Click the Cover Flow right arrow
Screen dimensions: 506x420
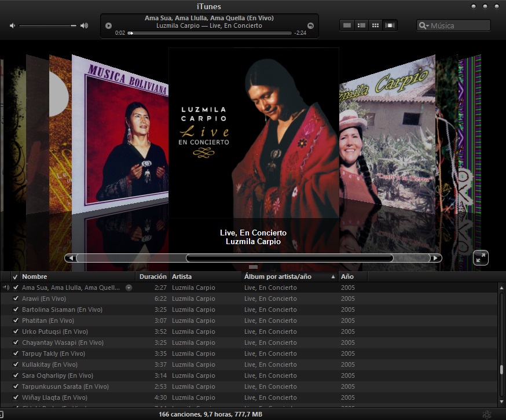(x=435, y=258)
